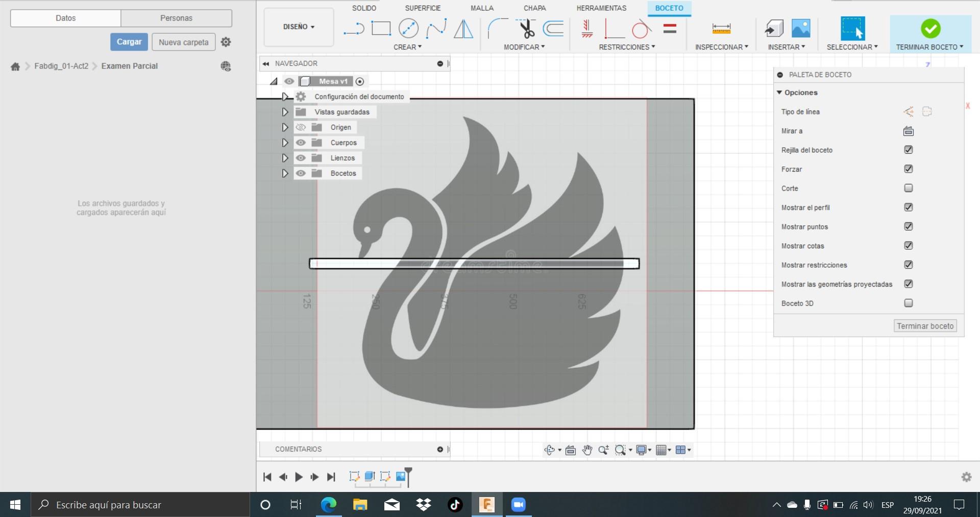Viewport: 980px width, 517px height.
Task: Select the Offset tool
Action: coord(553,29)
